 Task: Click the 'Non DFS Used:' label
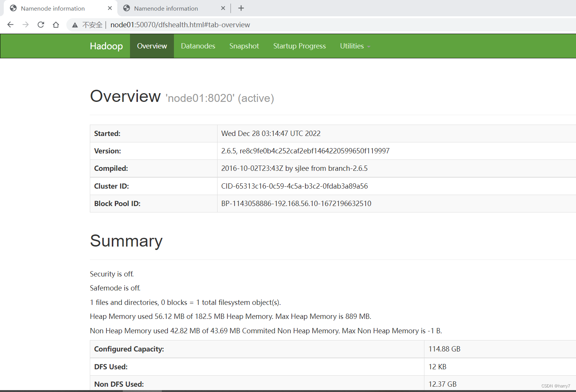(119, 384)
